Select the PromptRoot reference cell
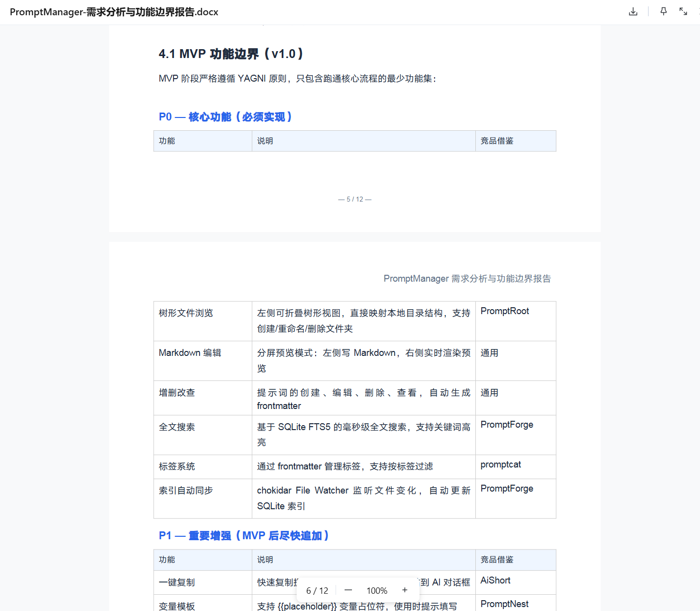 [505, 311]
